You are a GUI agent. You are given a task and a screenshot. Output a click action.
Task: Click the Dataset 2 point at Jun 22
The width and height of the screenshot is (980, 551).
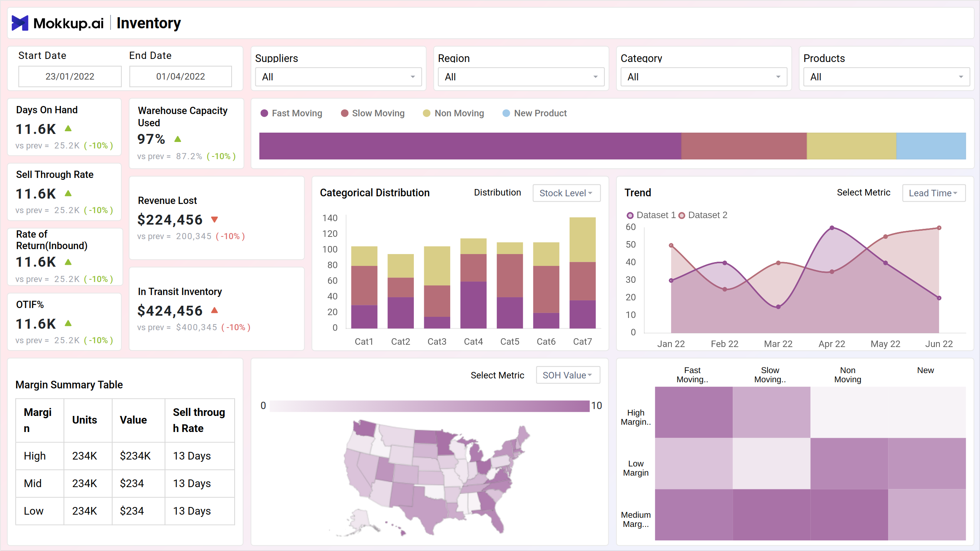[x=939, y=228]
